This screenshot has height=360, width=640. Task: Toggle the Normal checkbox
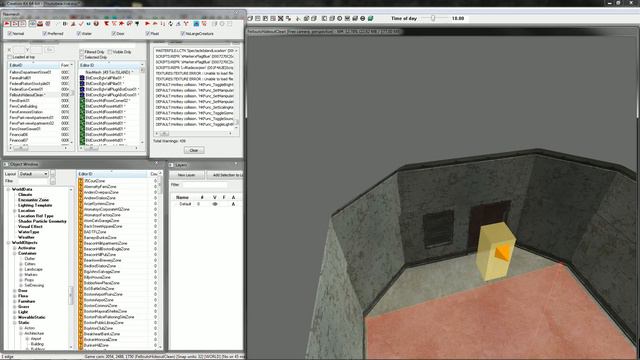[10, 33]
